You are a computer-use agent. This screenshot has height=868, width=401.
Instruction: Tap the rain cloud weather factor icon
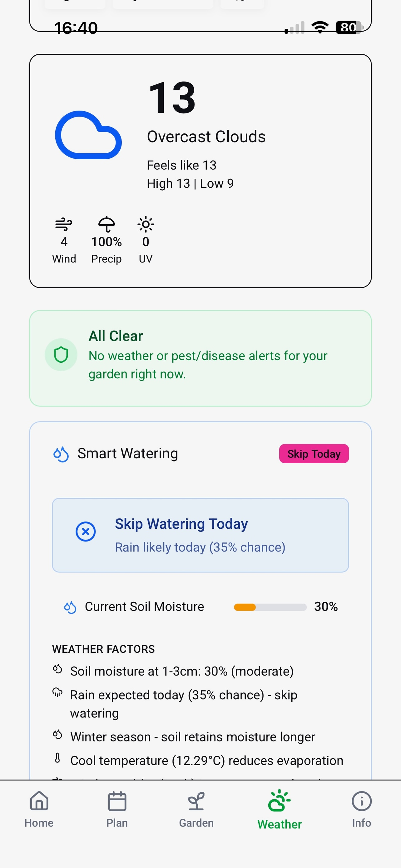click(x=57, y=692)
